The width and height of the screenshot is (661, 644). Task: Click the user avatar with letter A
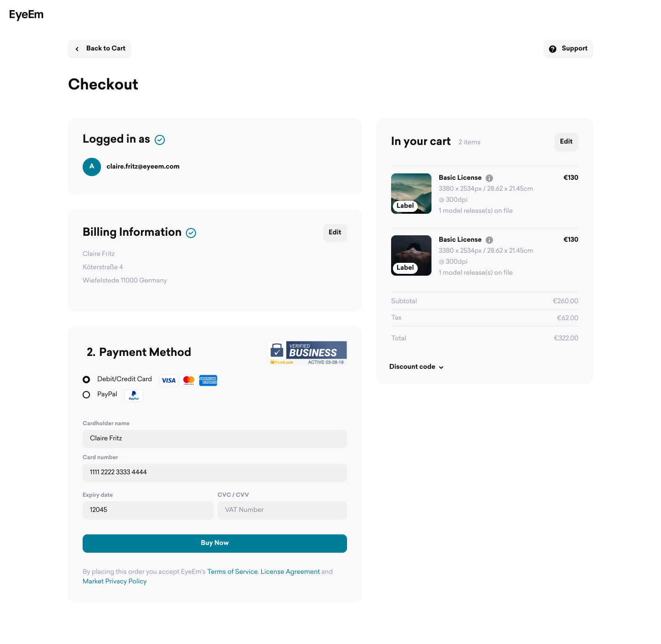pos(92,167)
